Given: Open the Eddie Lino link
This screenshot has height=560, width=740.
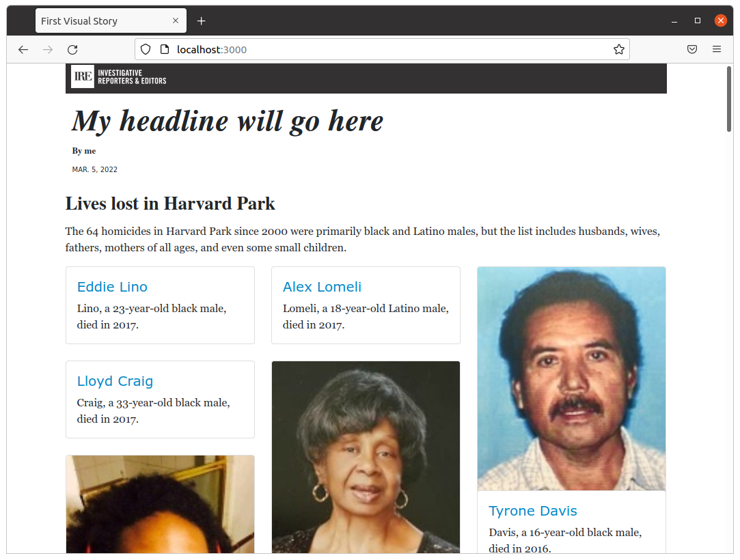Looking at the screenshot, I should (x=112, y=287).
